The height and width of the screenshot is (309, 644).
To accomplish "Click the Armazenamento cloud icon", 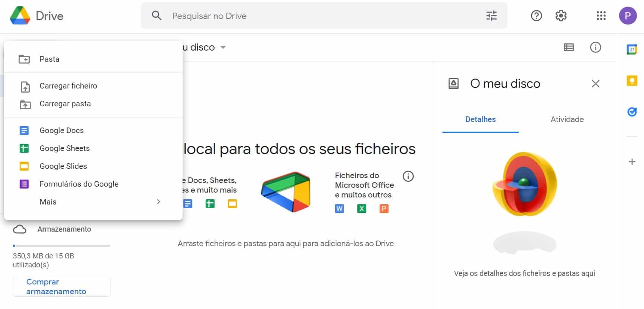I will (20, 229).
